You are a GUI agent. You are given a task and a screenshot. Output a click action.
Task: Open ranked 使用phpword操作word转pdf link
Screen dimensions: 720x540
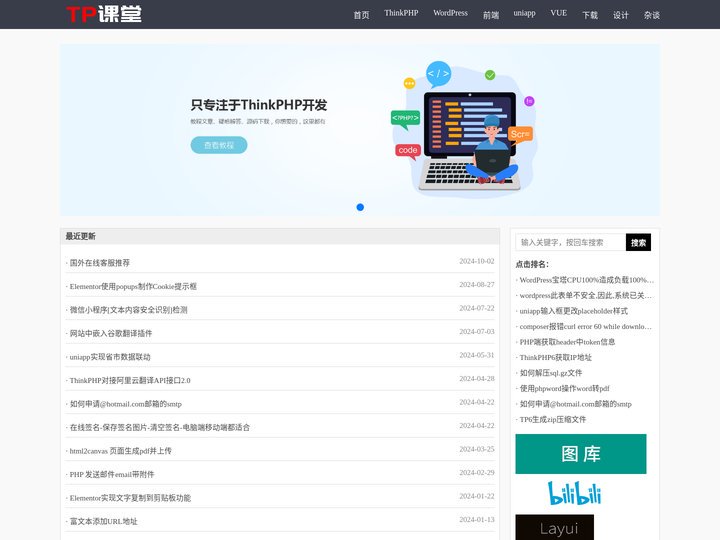[564, 388]
